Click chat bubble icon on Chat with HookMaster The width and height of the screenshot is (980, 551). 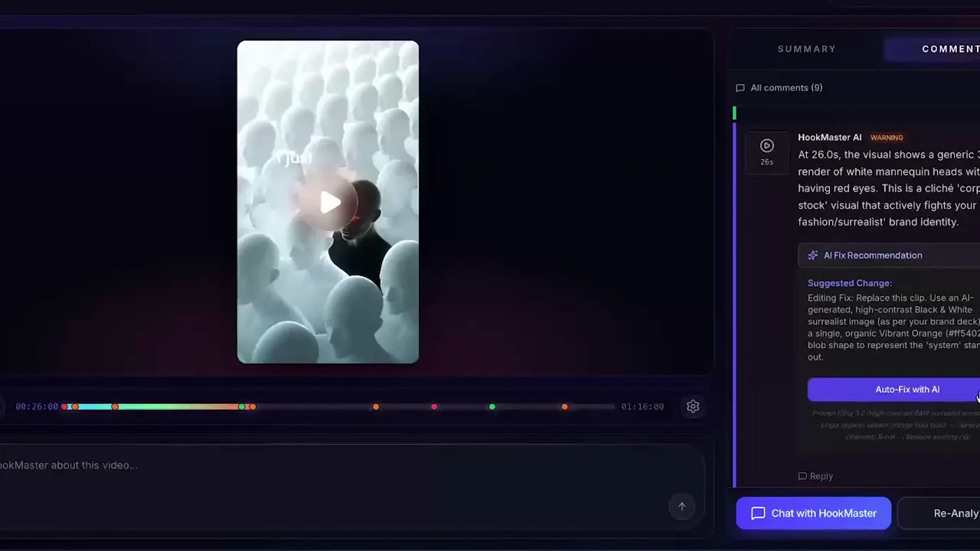(x=758, y=514)
